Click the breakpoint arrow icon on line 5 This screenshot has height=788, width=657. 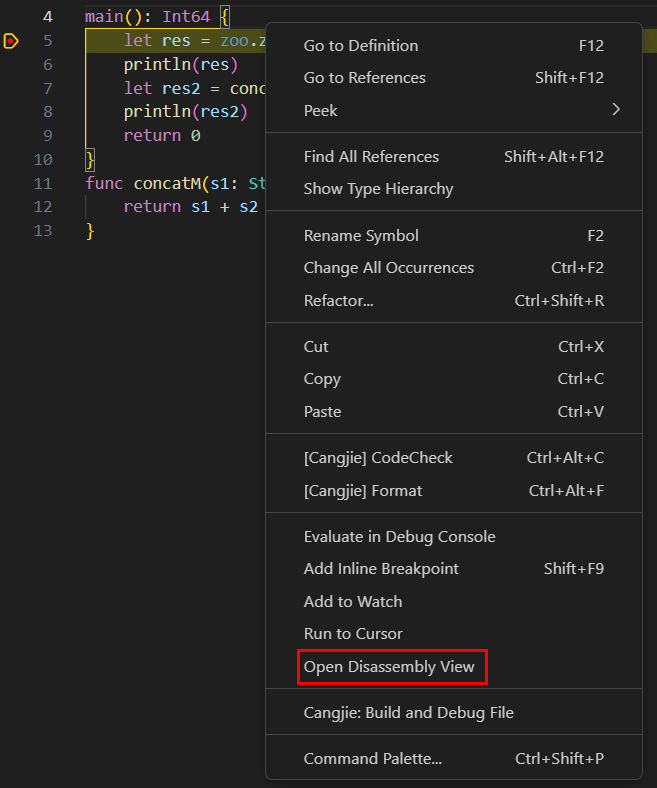[11, 41]
